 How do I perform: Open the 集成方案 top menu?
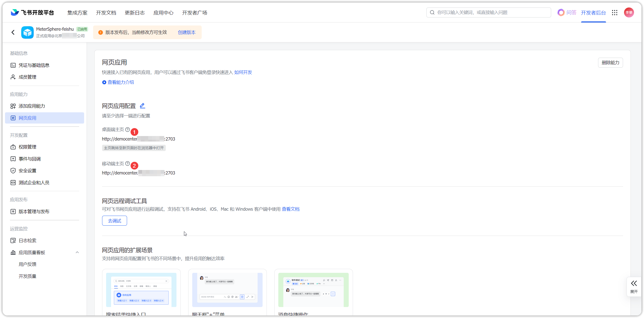[77, 13]
